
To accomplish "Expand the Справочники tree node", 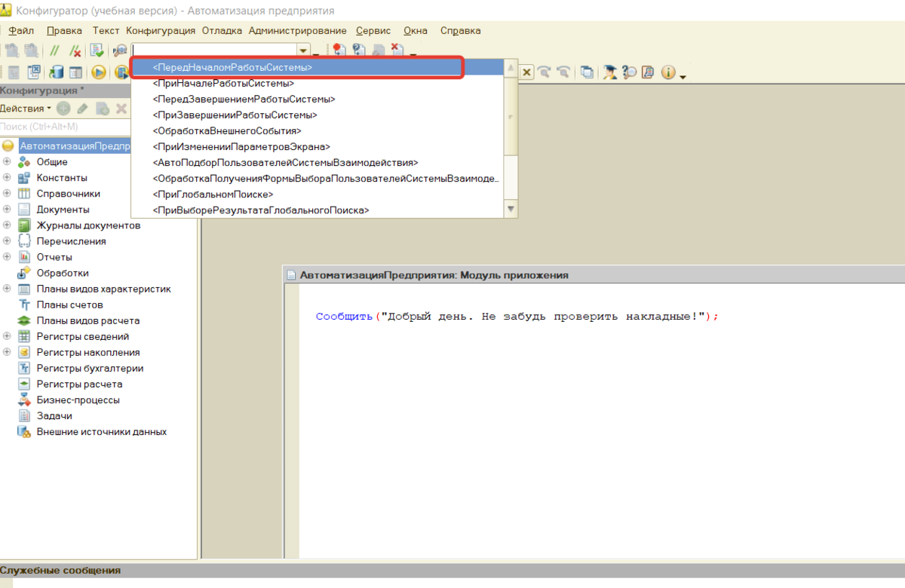I will pos(7,194).
